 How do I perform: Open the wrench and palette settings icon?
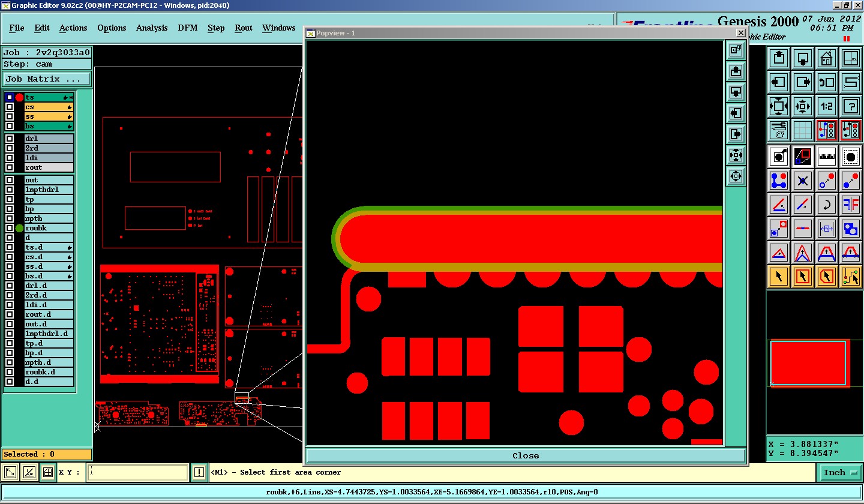pos(779,130)
